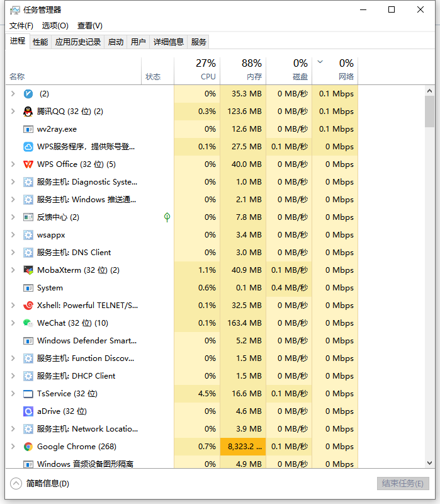The width and height of the screenshot is (440, 504).
Task: Click the wsappx gear icon
Action: [x=28, y=235]
